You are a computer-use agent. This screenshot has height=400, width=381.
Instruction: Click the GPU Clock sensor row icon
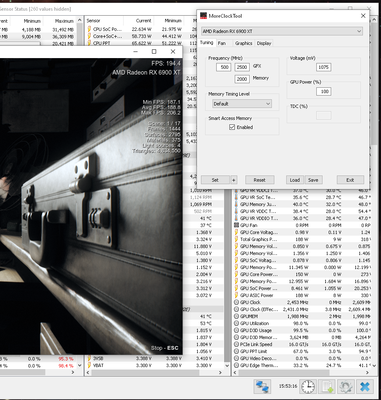[x=237, y=302]
